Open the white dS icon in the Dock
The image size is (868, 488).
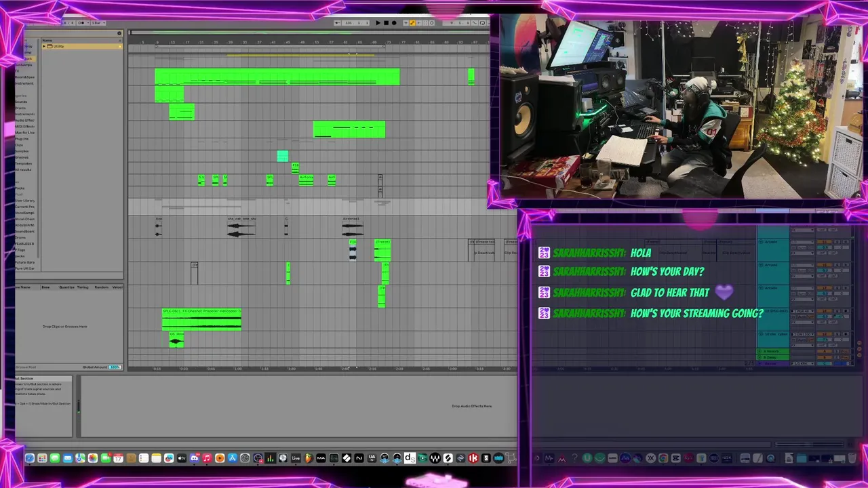tap(410, 458)
